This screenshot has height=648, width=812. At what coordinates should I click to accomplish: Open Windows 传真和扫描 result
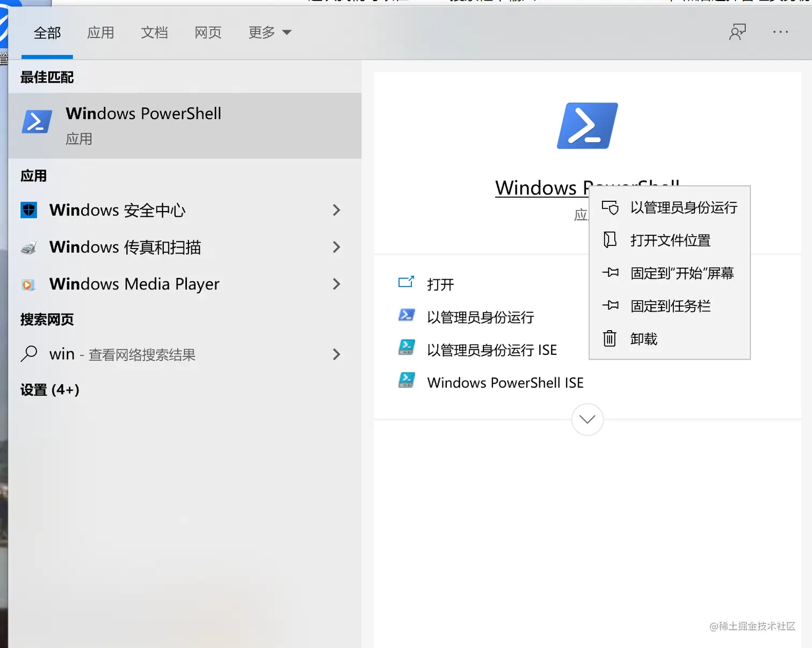pyautogui.click(x=166, y=247)
